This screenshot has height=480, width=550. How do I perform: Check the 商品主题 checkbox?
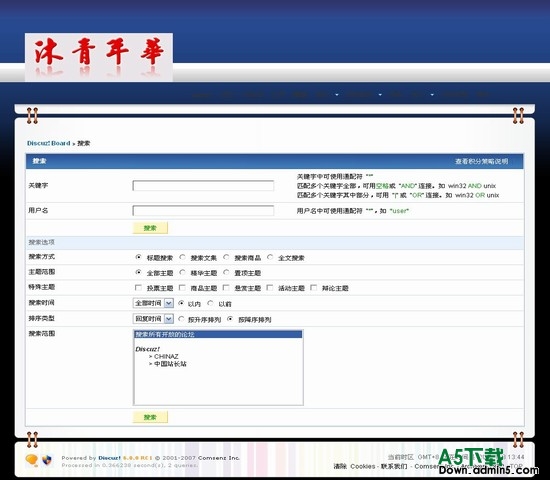pos(182,288)
